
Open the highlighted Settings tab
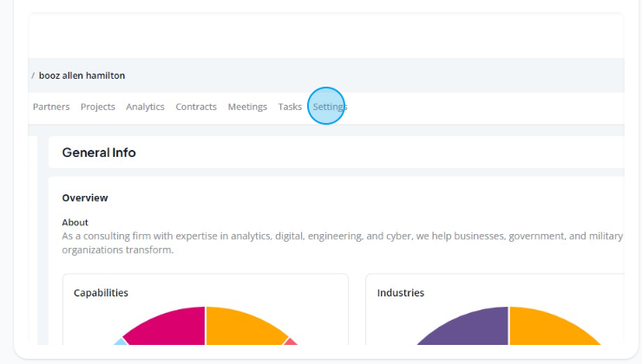(x=330, y=107)
